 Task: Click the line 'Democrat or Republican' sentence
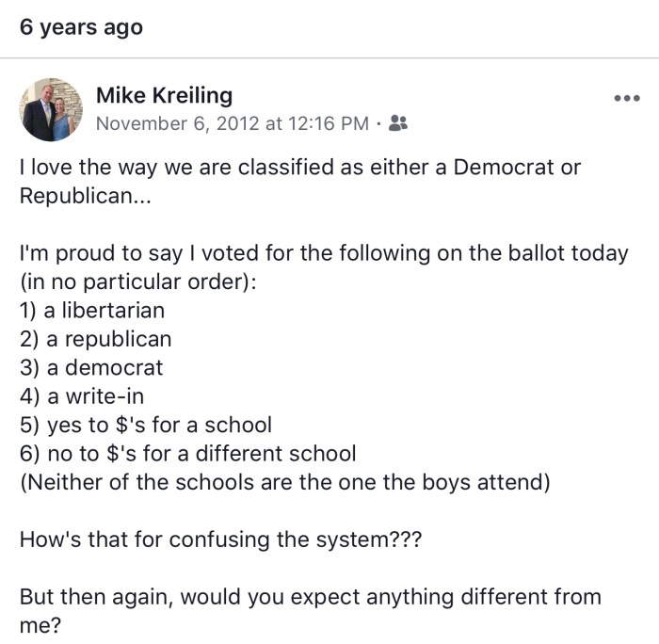coord(299,168)
